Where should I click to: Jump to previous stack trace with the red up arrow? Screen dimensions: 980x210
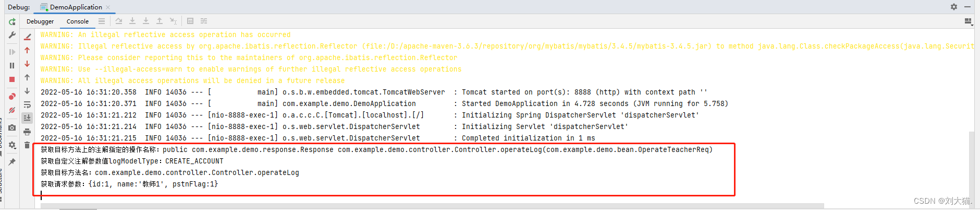click(x=28, y=50)
